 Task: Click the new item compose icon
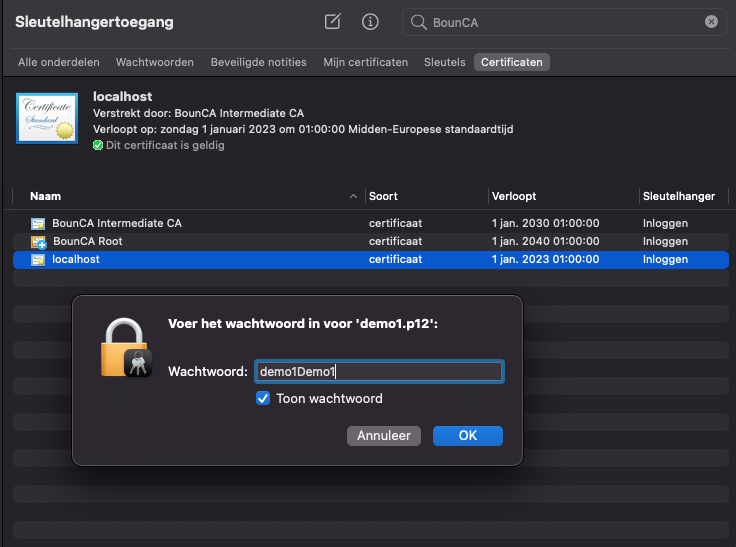(x=333, y=22)
